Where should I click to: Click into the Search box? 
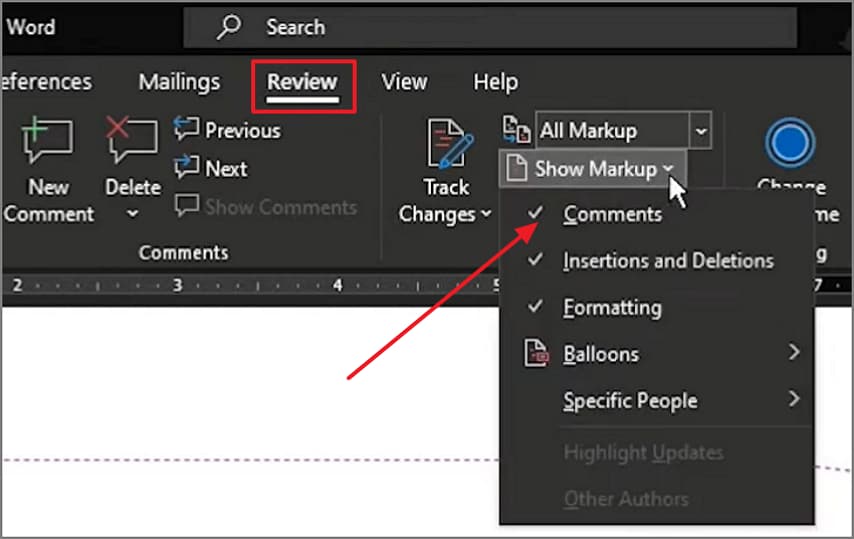500,28
